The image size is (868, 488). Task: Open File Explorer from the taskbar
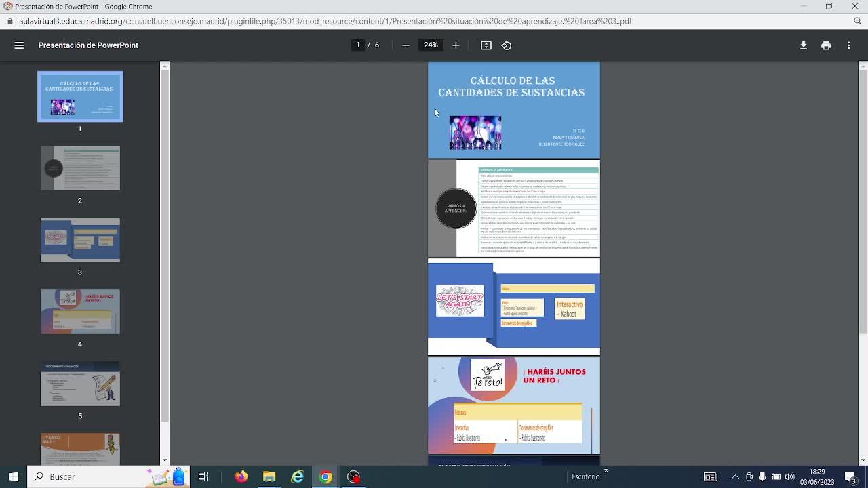269,476
